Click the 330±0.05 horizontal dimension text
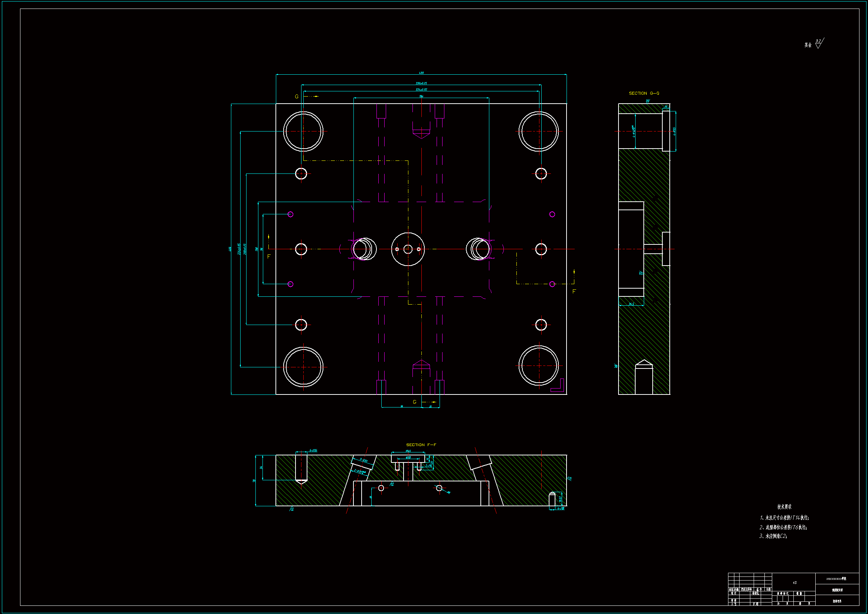 [421, 83]
